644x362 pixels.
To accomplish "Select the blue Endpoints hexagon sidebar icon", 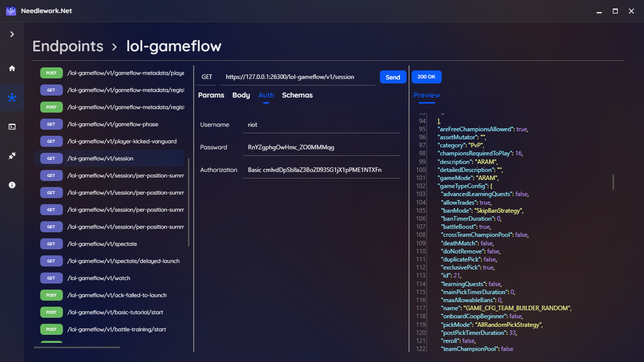I will 12,98.
